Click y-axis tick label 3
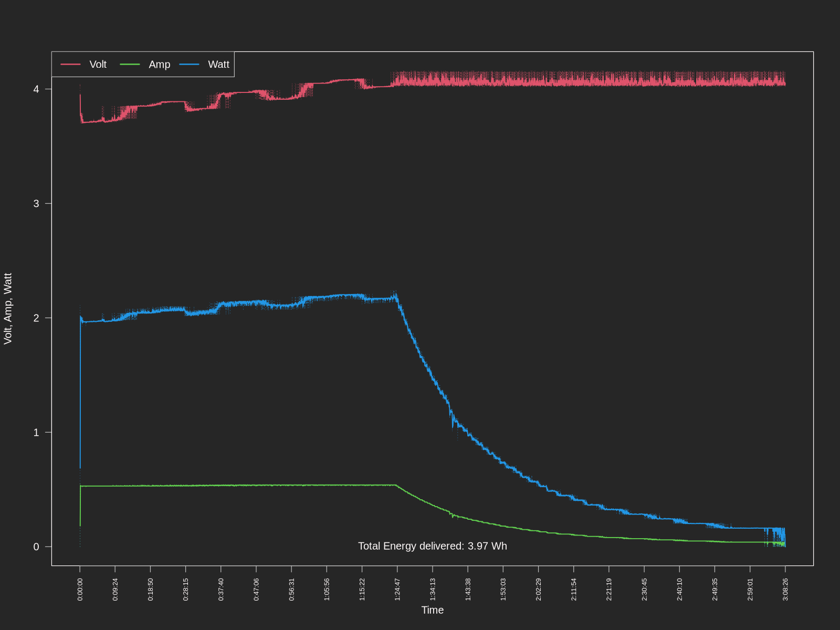The height and width of the screenshot is (630, 840). [x=36, y=204]
